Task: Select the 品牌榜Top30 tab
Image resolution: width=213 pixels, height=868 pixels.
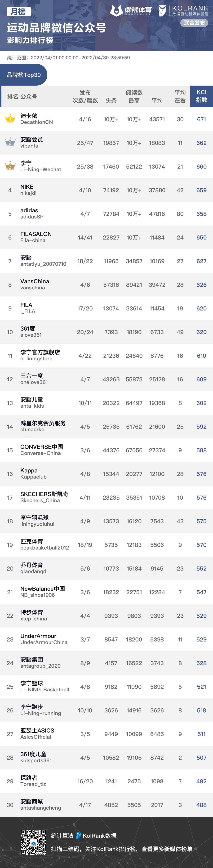Action: [24, 75]
